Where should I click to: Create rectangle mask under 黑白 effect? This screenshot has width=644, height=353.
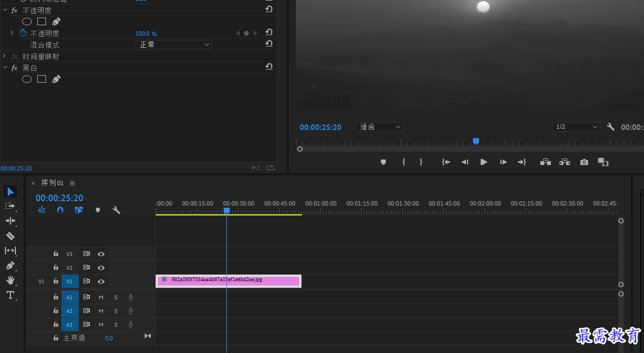click(42, 79)
